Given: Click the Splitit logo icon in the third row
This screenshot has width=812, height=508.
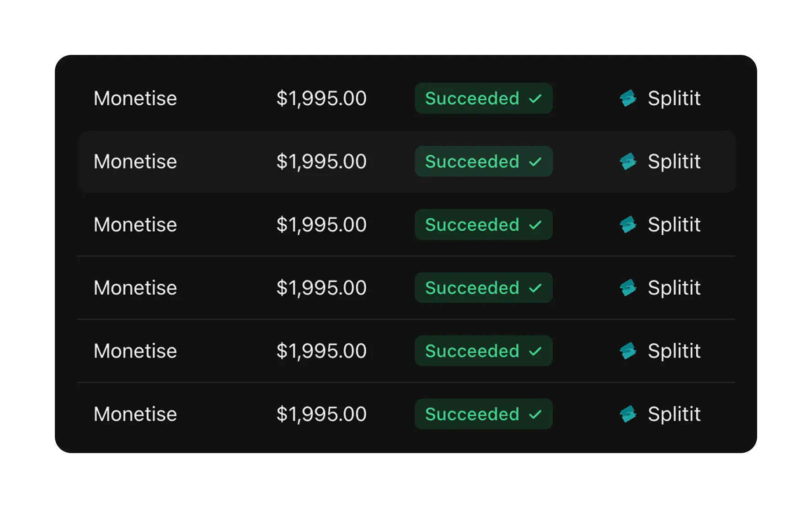Looking at the screenshot, I should pyautogui.click(x=628, y=225).
